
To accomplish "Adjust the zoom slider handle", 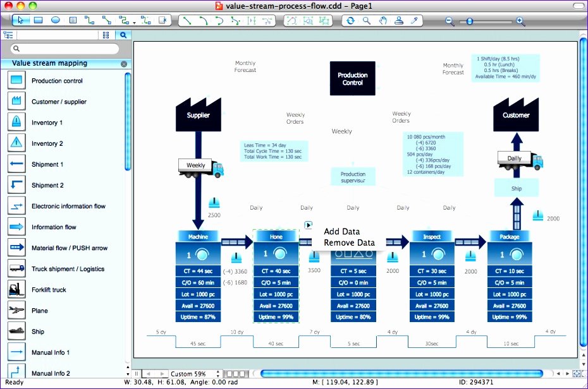I will 469,21.
